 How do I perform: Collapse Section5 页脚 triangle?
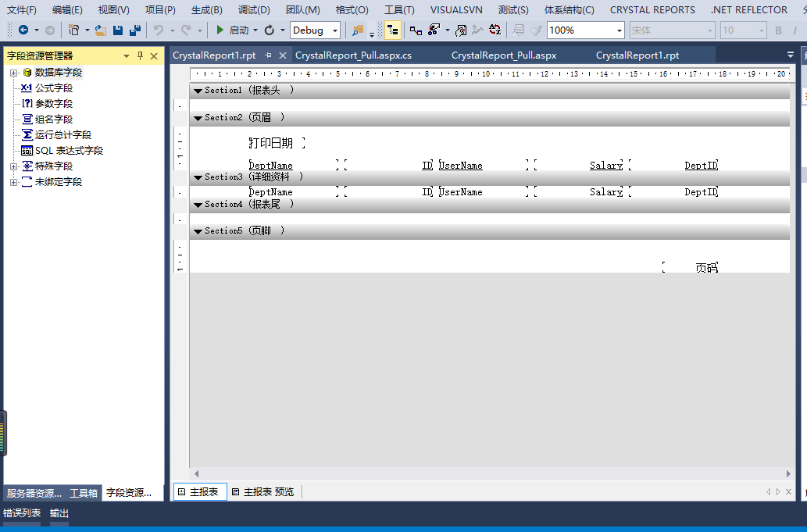198,231
